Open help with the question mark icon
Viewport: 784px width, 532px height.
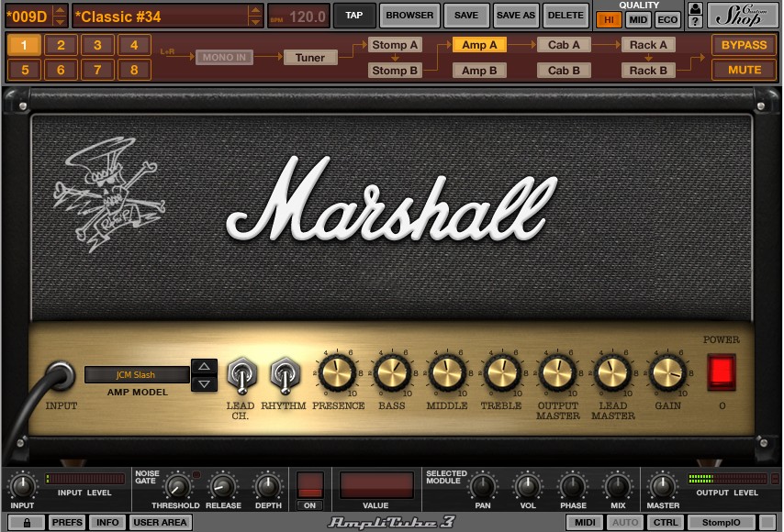tap(695, 21)
